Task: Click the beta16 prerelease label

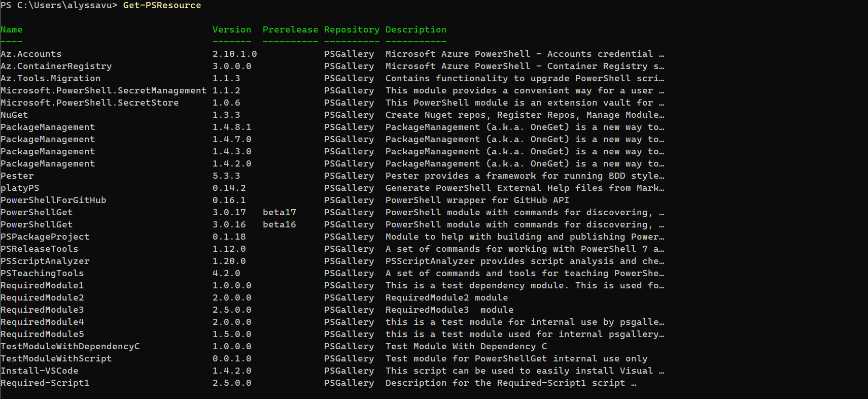Action: (280, 224)
